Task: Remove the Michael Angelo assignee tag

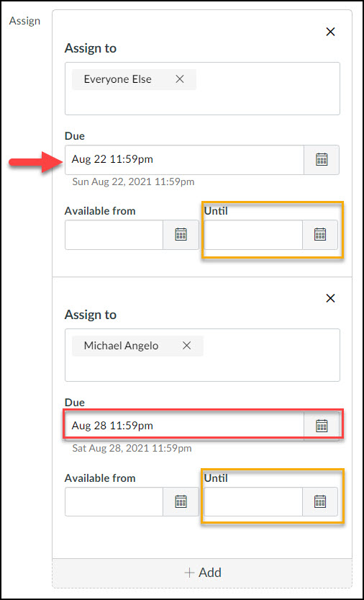Action: coord(186,346)
